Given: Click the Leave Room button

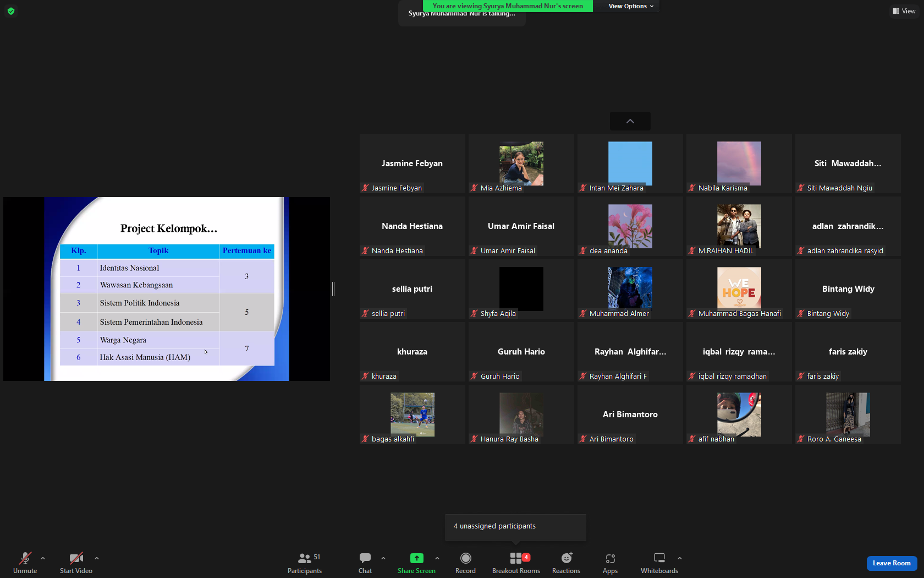Looking at the screenshot, I should (x=892, y=563).
